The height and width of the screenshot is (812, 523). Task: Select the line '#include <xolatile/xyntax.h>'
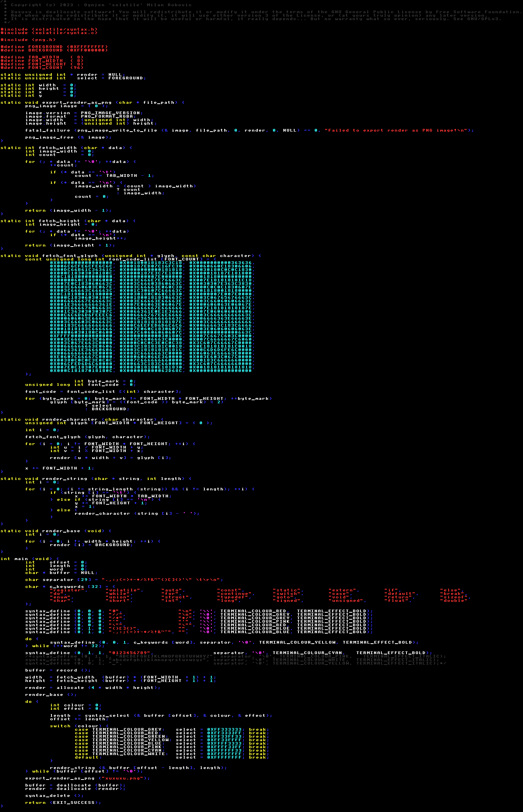click(49, 29)
